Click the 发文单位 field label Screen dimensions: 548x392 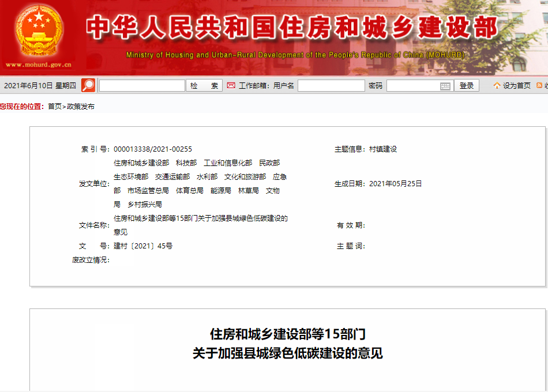pyautogui.click(x=94, y=184)
